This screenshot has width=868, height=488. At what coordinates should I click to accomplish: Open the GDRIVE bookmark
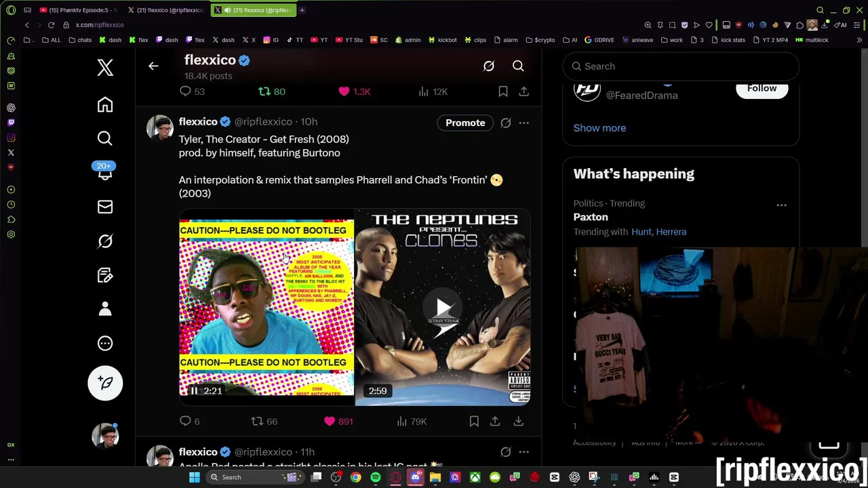pyautogui.click(x=599, y=40)
